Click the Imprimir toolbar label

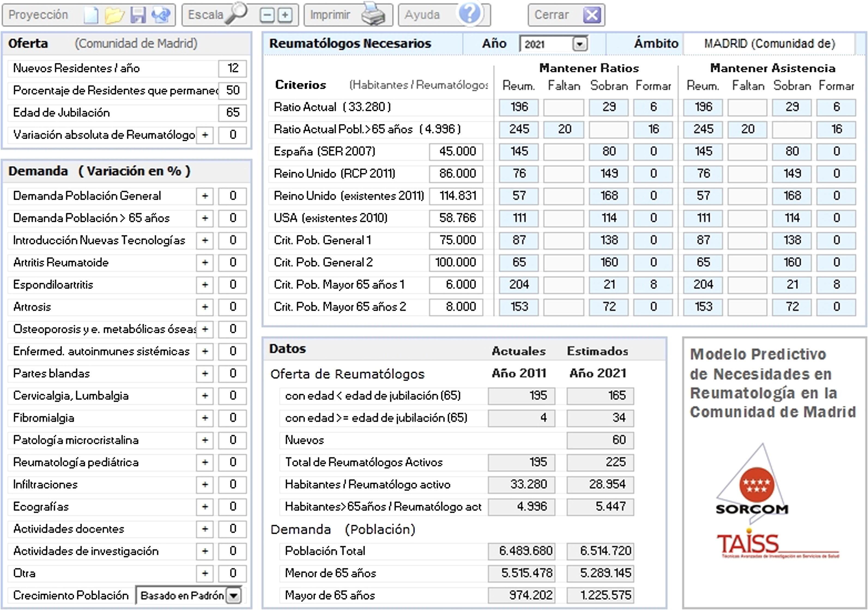coord(330,15)
